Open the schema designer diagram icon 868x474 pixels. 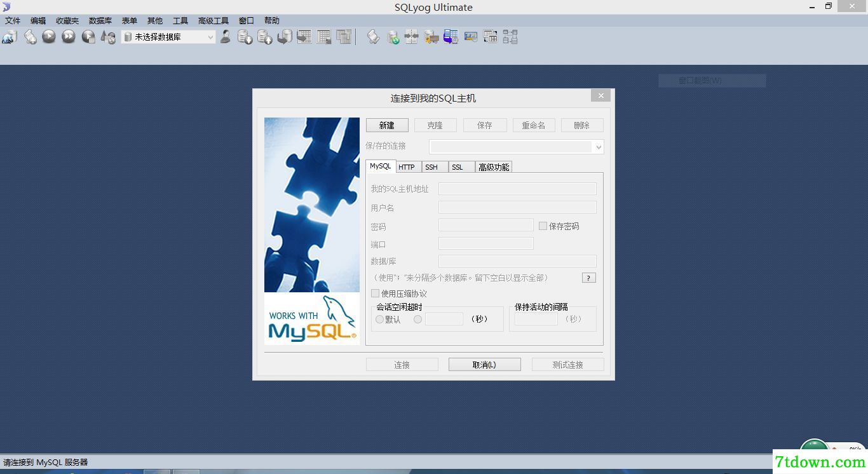[510, 37]
